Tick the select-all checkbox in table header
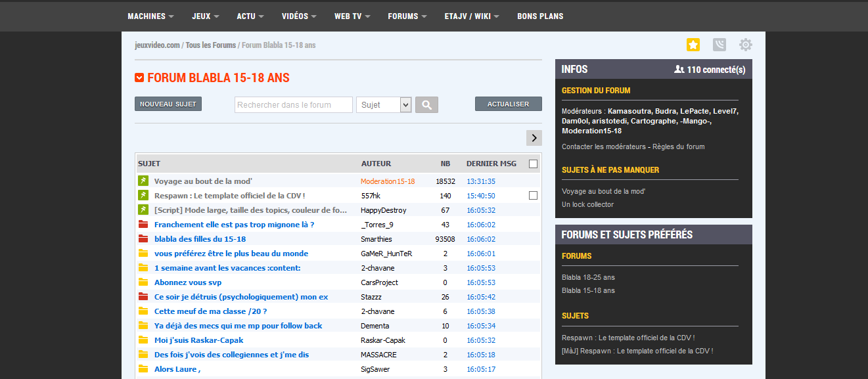The width and height of the screenshot is (868, 379). (x=533, y=164)
